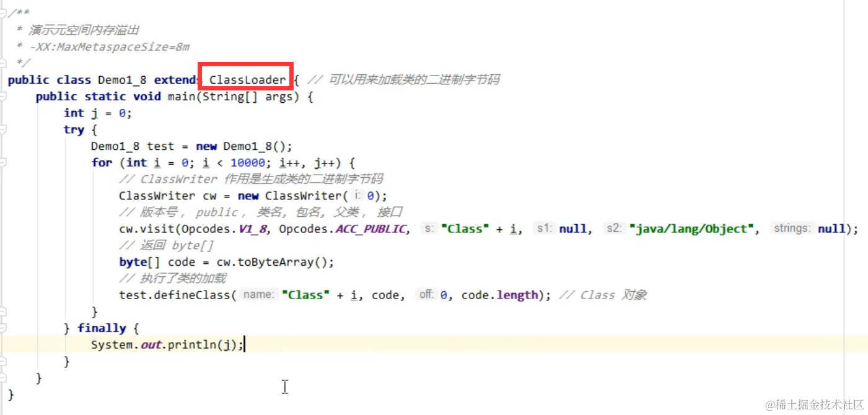Collapse the main method fold marker in gutter
This screenshot has width=868, height=415.
(3, 97)
